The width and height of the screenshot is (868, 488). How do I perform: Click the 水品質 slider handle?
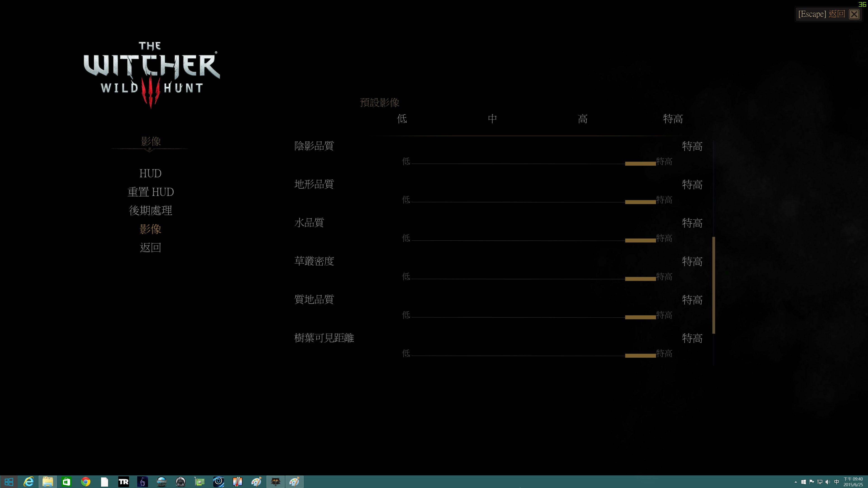point(640,240)
